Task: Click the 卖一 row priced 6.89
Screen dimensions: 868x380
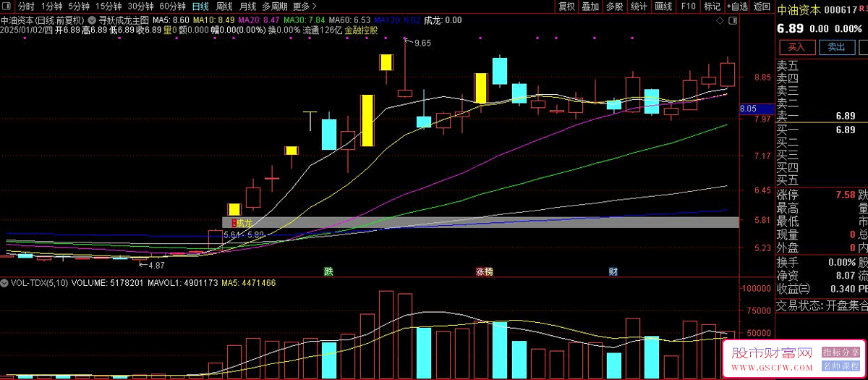Action: tap(822, 116)
